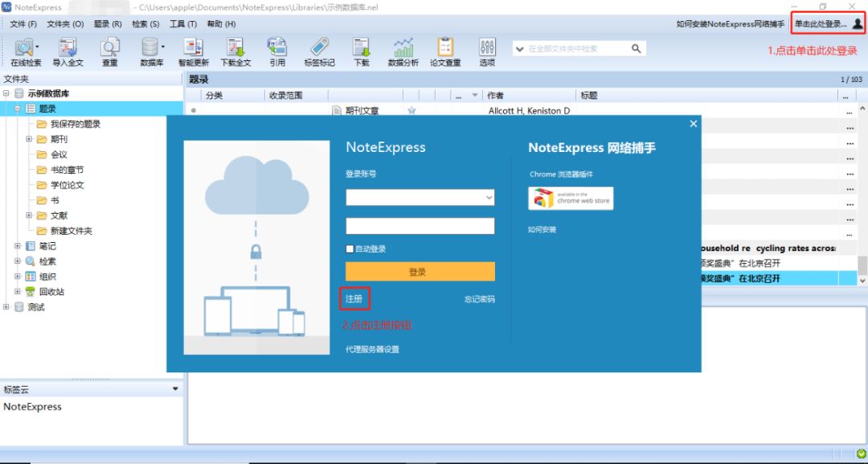Open the 文件夹 (O) menu
Image resolution: width=868 pixels, height=464 pixels.
point(65,24)
